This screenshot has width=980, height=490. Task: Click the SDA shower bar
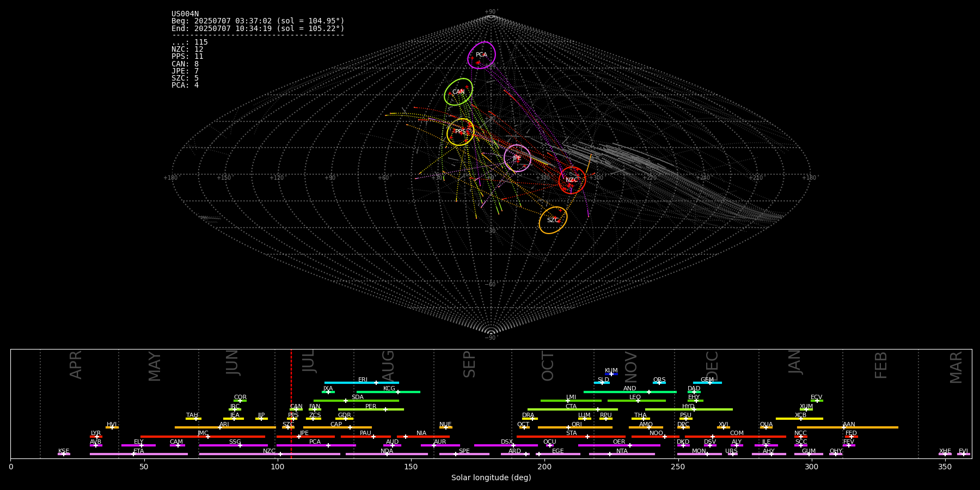click(x=356, y=401)
